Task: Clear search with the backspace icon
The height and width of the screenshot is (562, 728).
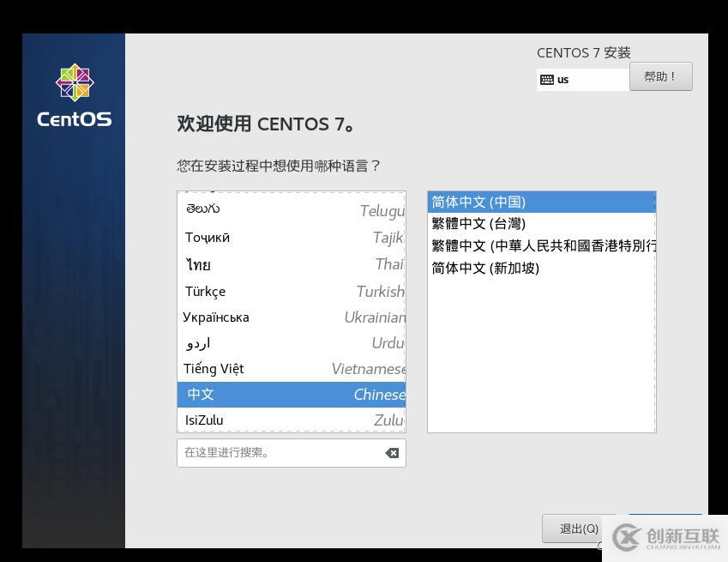Action: pyautogui.click(x=392, y=453)
